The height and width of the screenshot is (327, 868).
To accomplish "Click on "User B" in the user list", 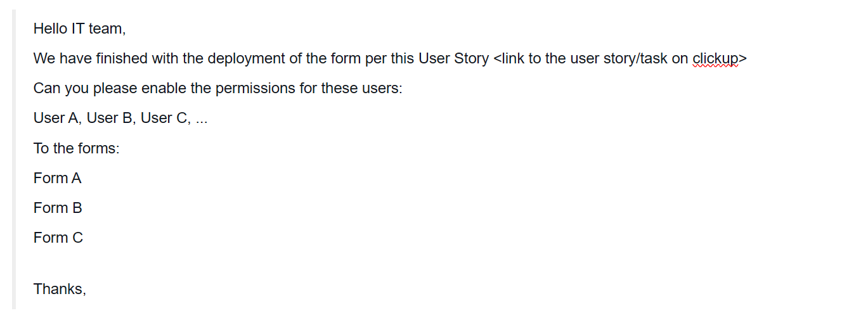I will (x=110, y=118).
